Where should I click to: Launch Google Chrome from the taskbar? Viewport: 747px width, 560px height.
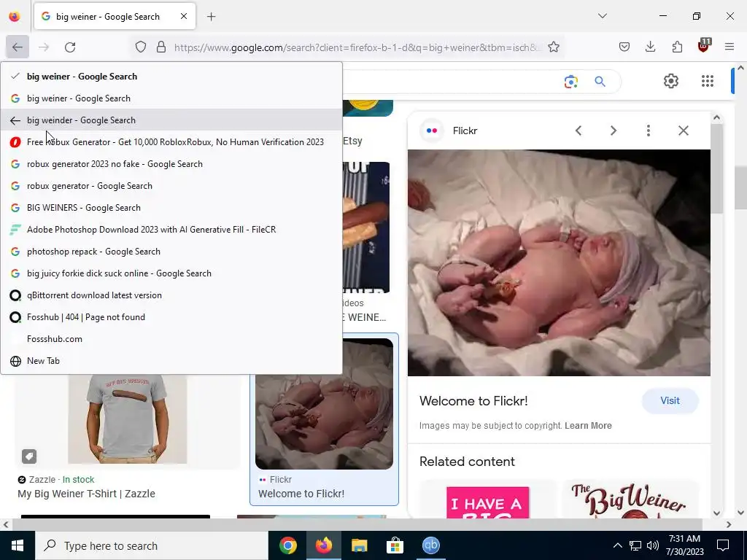pyautogui.click(x=287, y=545)
